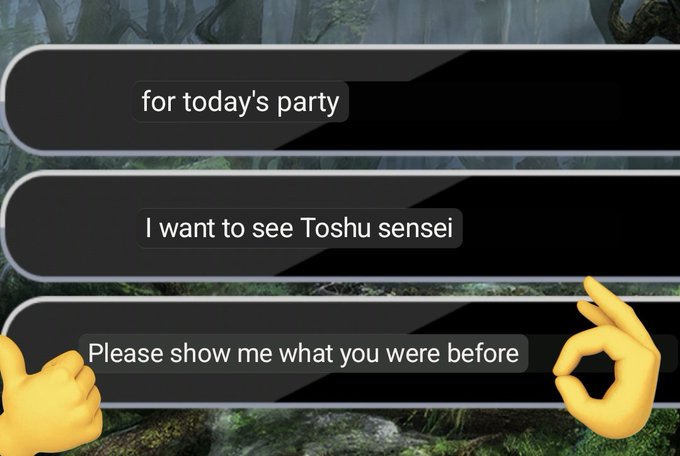
Task: Click forest strip between top and middle bubbles
Action: point(347,163)
